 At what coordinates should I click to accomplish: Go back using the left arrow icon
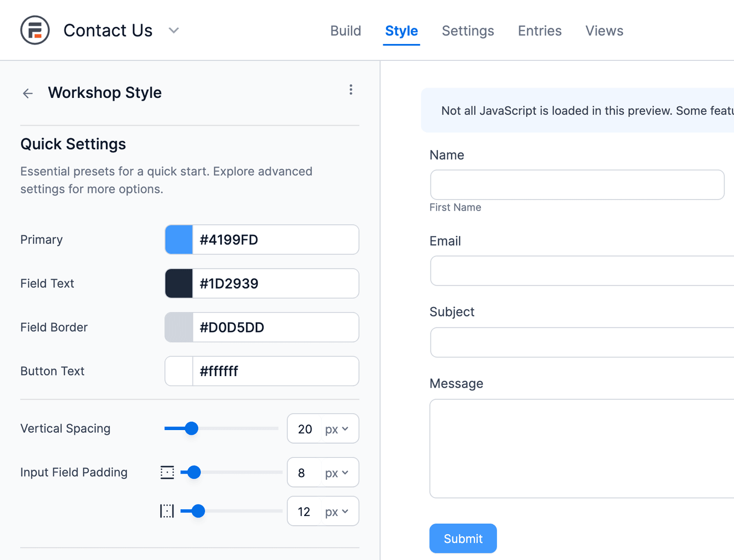(28, 93)
